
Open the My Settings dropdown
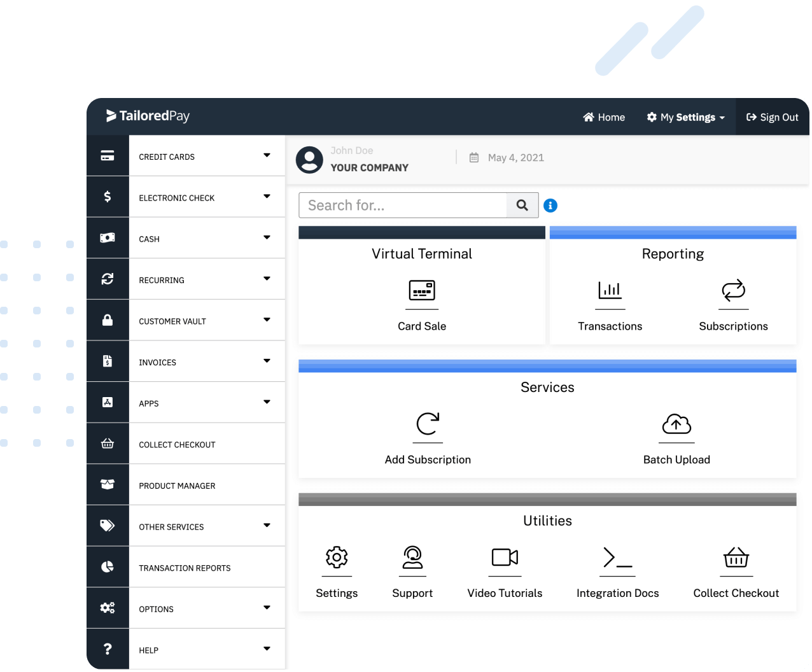(x=686, y=117)
